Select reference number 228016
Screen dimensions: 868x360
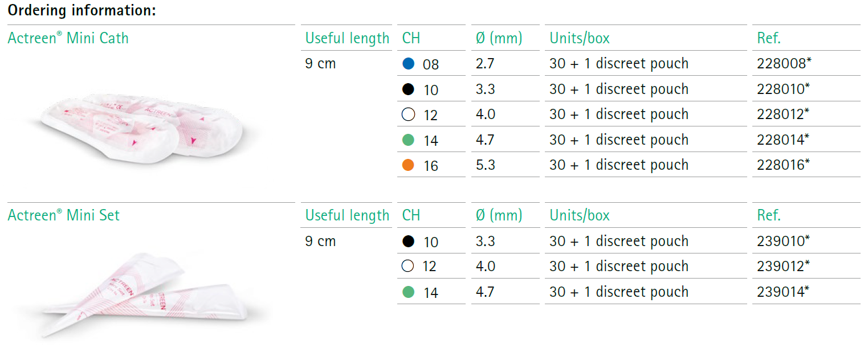pyautogui.click(x=783, y=165)
